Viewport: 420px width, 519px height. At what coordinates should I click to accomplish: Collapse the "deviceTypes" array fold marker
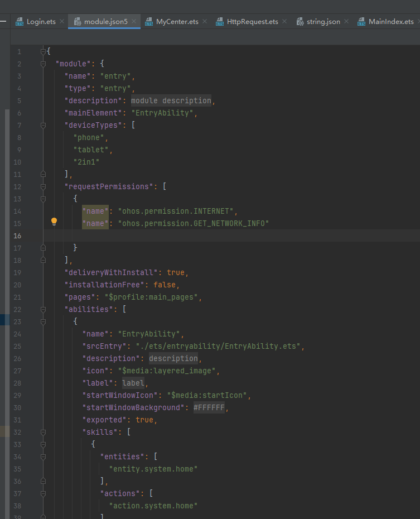[x=43, y=125]
